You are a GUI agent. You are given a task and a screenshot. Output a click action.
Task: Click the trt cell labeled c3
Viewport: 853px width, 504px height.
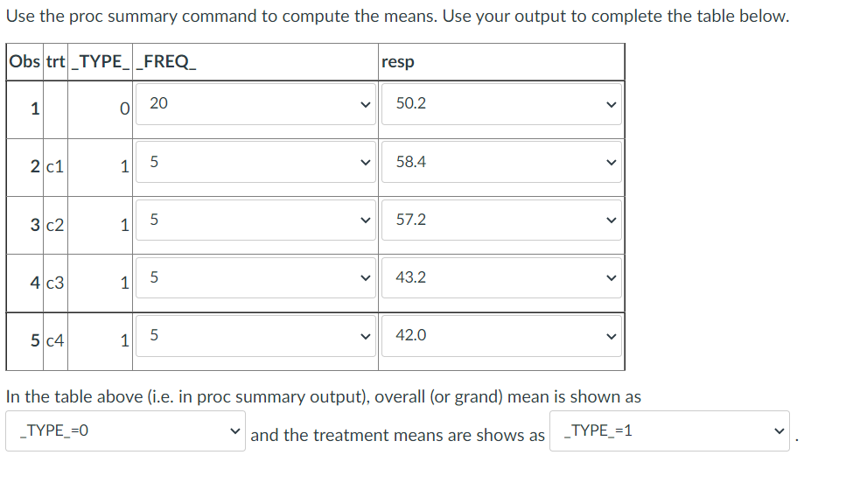[51, 277]
